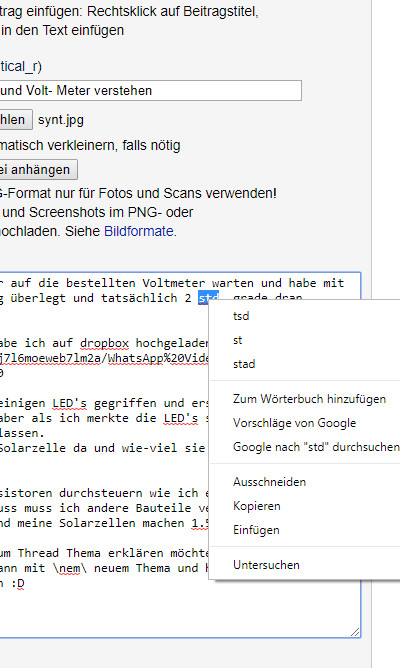Viewport: 400px width, 668px height.
Task: Click the filename text synt.jpg
Action: click(x=61, y=120)
